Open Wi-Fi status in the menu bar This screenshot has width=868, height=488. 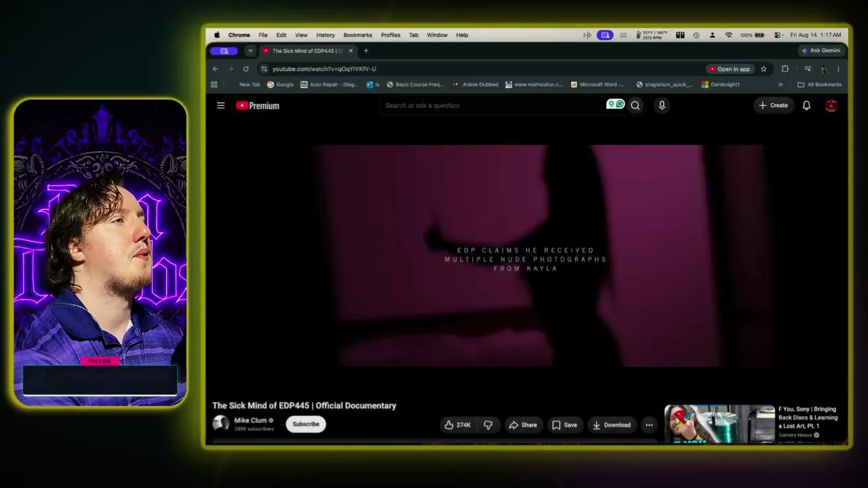point(728,35)
